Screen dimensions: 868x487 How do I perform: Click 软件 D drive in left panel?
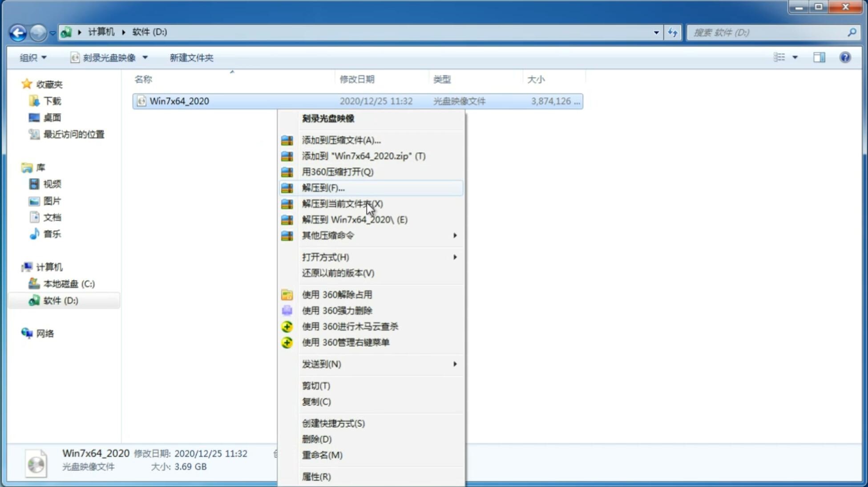point(60,300)
